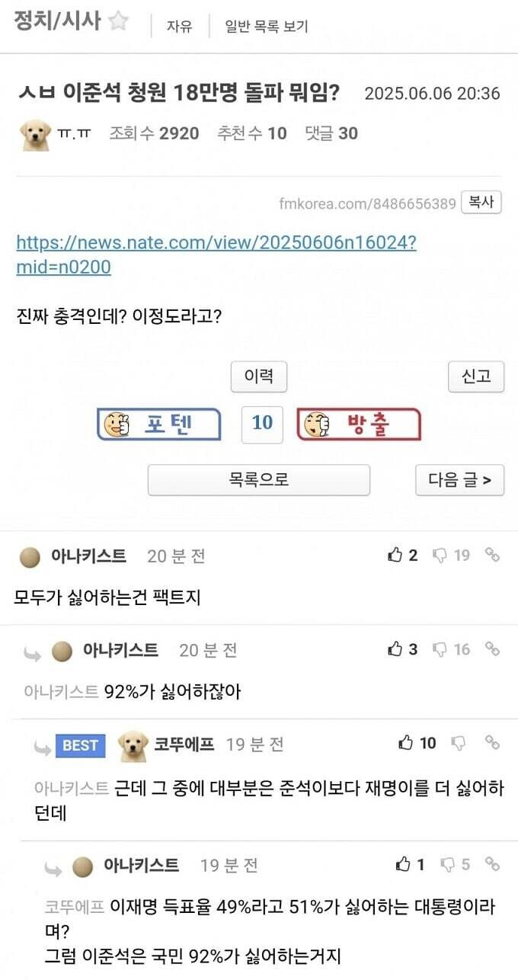Screen dimensions: 518x980
Task: Open the 자유 board tab
Action: [x=180, y=27]
